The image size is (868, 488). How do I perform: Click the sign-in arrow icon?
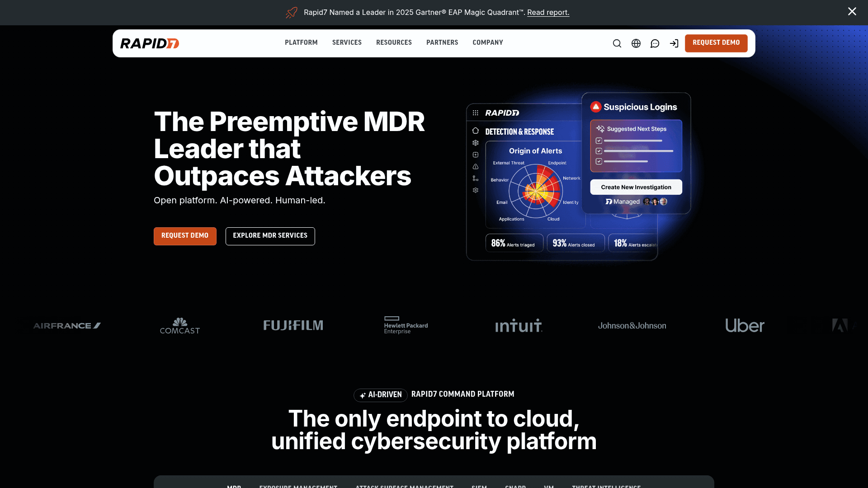(674, 43)
